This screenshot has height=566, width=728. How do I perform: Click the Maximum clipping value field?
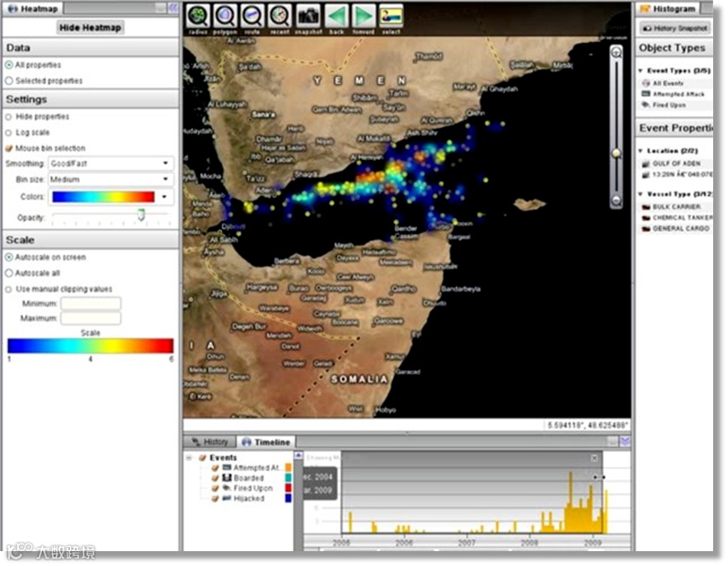click(x=91, y=318)
